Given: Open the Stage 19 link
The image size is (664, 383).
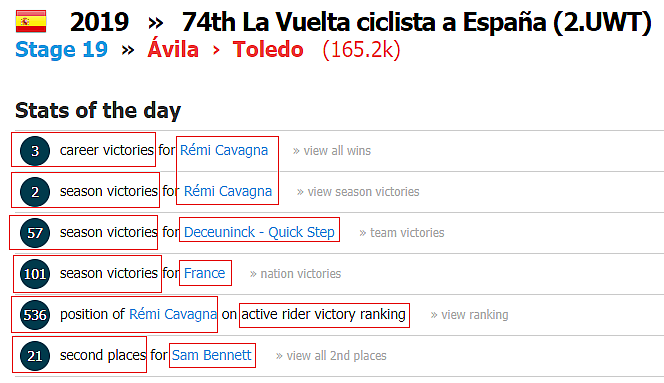Looking at the screenshot, I should 61,50.
